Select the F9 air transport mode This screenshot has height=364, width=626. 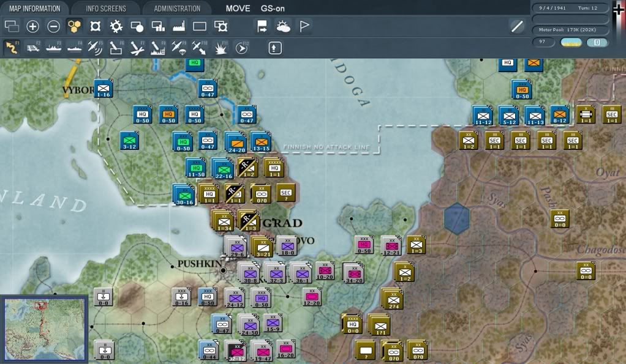(178, 48)
